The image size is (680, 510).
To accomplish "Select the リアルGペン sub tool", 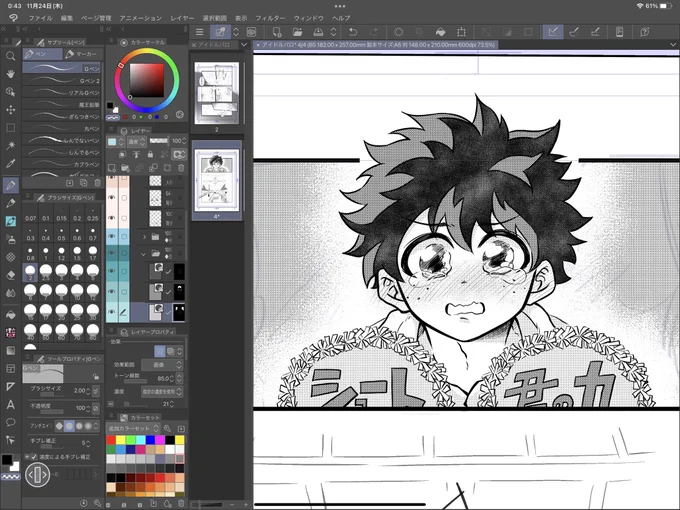I will [62, 92].
